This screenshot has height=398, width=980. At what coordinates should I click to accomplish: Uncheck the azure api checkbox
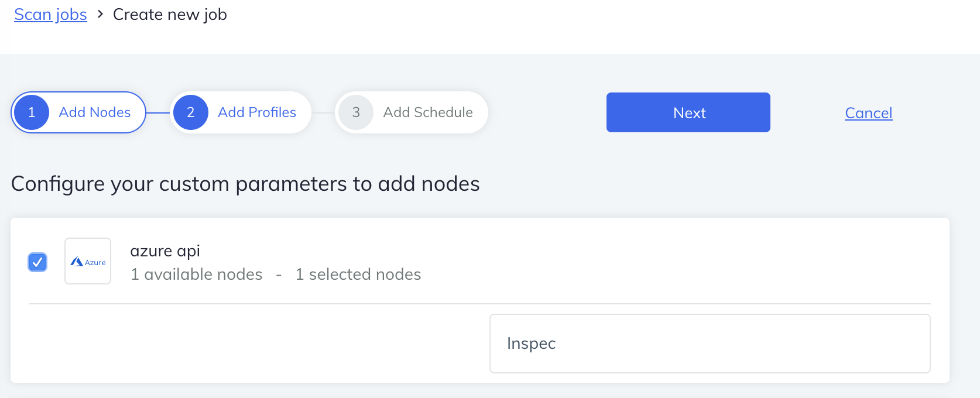(37, 262)
